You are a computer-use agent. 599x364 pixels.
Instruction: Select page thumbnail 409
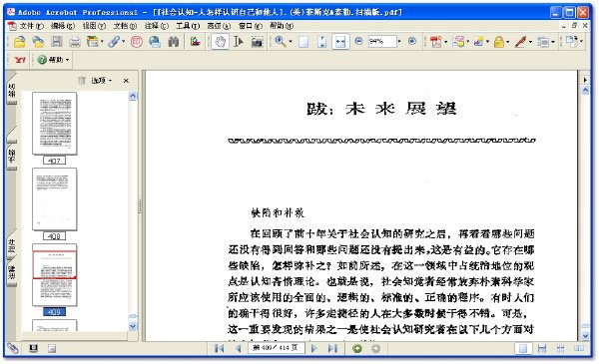pos(54,274)
